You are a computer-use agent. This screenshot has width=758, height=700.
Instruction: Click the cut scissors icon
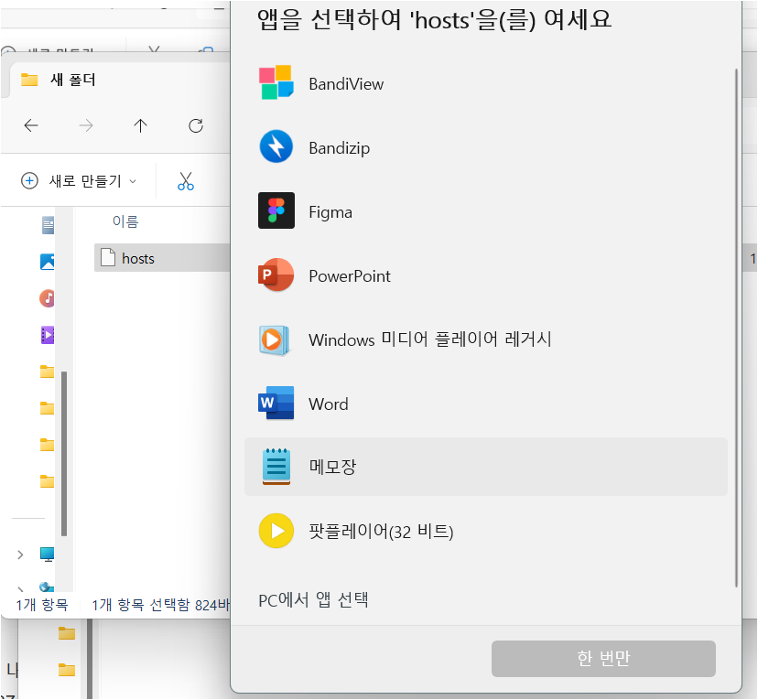coord(186,181)
